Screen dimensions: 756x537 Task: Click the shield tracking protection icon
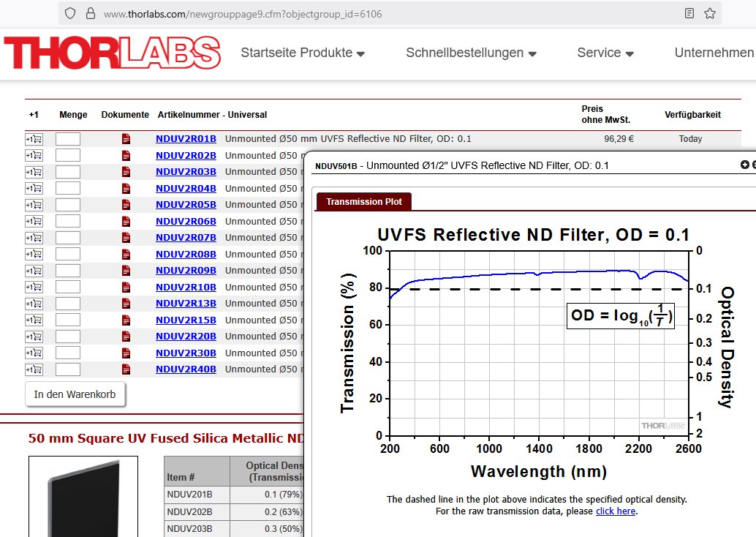(70, 13)
